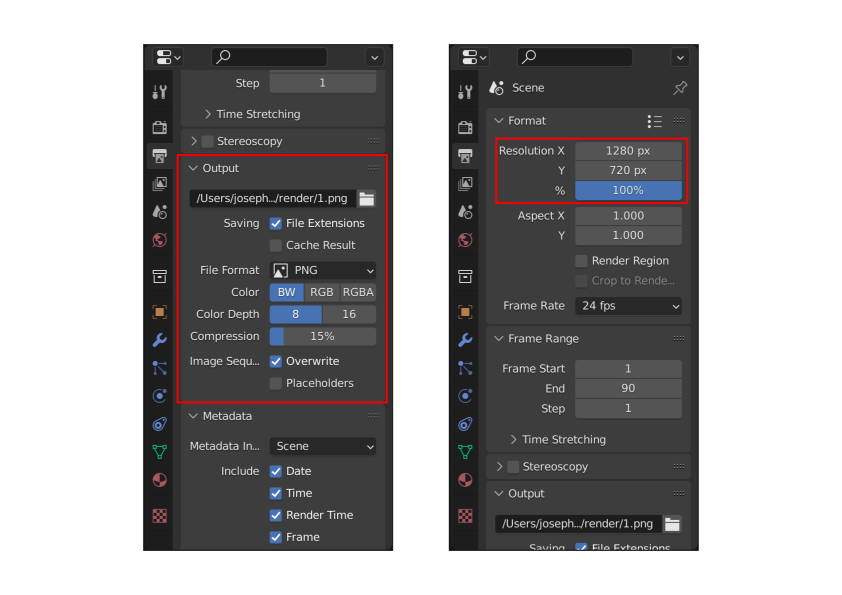Open Collection properties tab in left panel

(159, 277)
